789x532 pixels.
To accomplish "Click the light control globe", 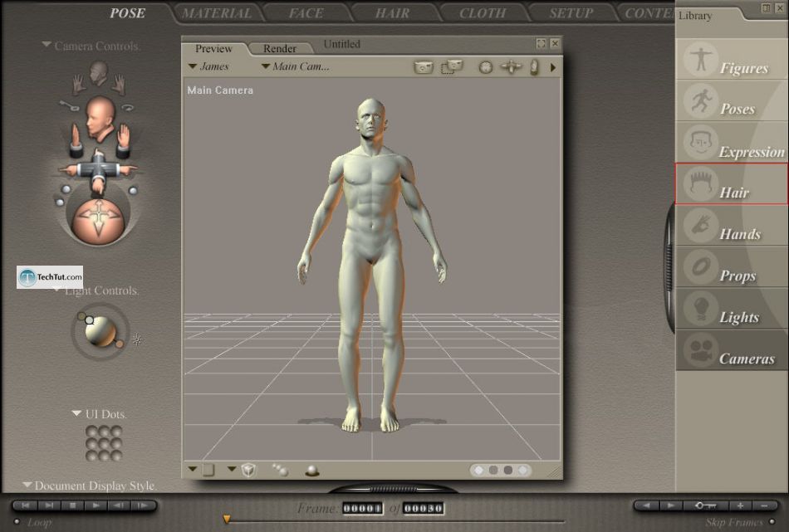I will (100, 331).
